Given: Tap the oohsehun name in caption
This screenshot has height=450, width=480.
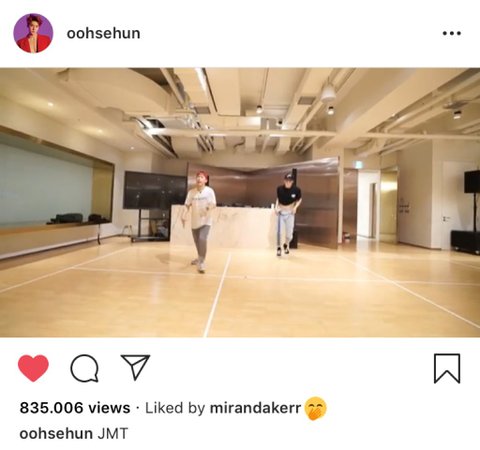Looking at the screenshot, I should (56, 434).
